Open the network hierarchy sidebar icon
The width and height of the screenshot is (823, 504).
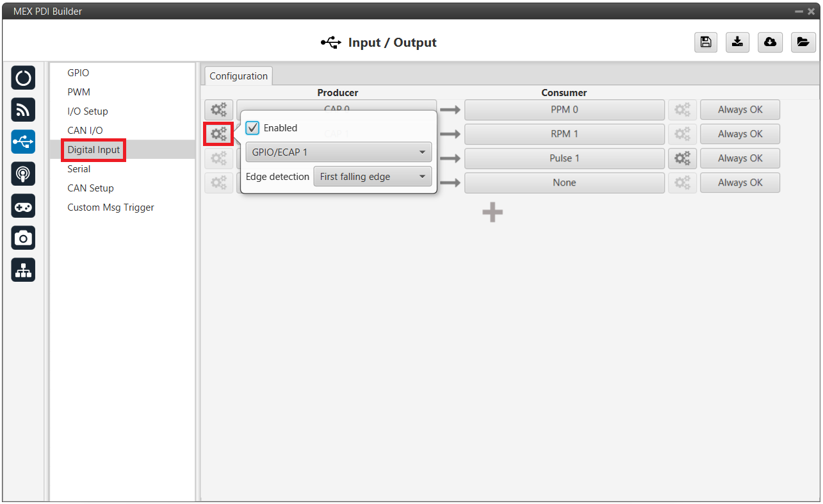pos(24,270)
